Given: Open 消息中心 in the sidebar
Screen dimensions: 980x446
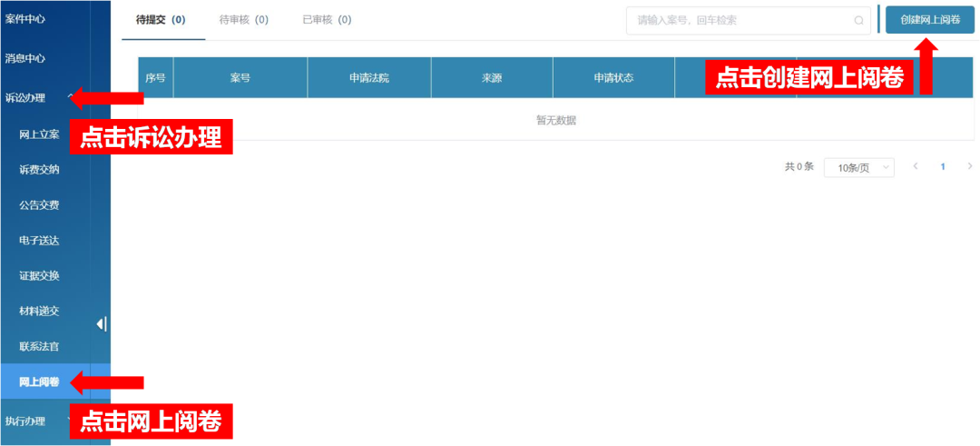Looking at the screenshot, I should [x=25, y=59].
